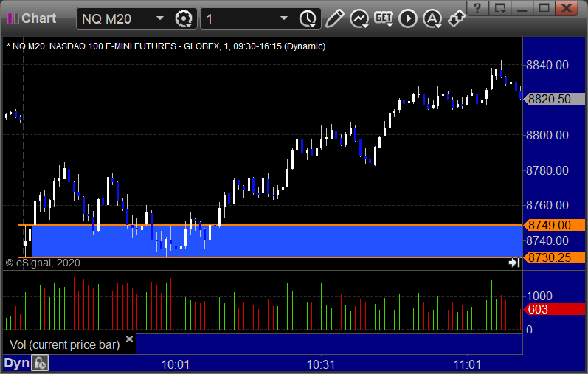
Task: Click the 1000 volume axis label
Action: (539, 296)
